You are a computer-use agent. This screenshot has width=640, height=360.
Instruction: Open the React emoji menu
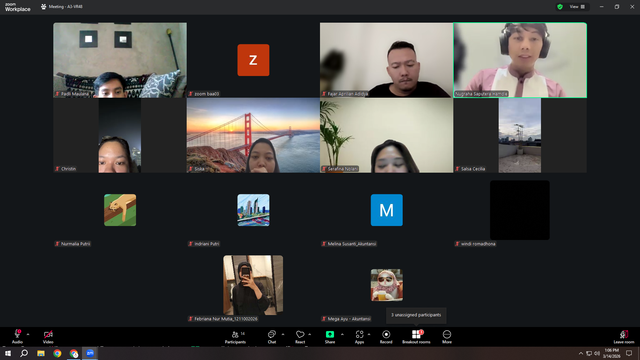(x=300, y=337)
